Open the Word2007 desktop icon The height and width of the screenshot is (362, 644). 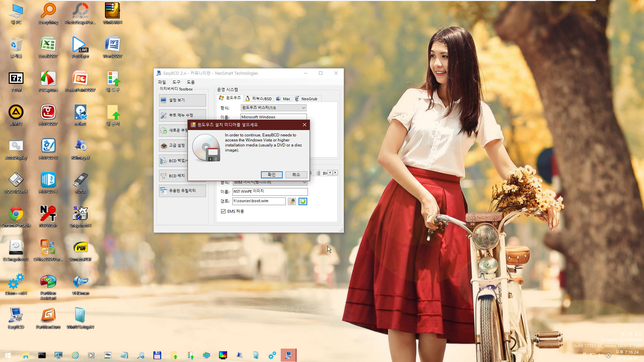(x=112, y=48)
